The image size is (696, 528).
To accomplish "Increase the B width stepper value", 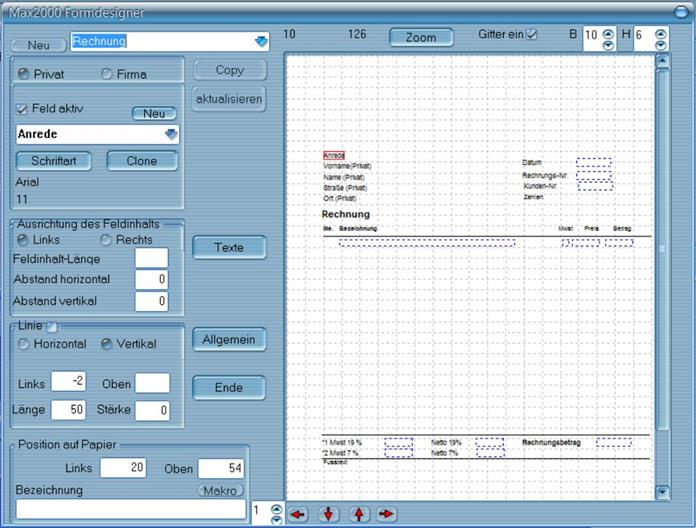I will coord(608,34).
